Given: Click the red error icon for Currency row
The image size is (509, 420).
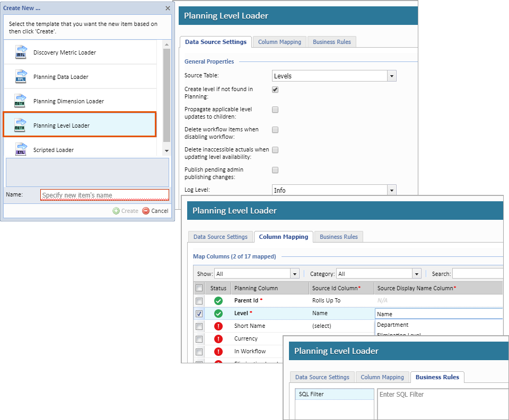Looking at the screenshot, I should point(218,339).
